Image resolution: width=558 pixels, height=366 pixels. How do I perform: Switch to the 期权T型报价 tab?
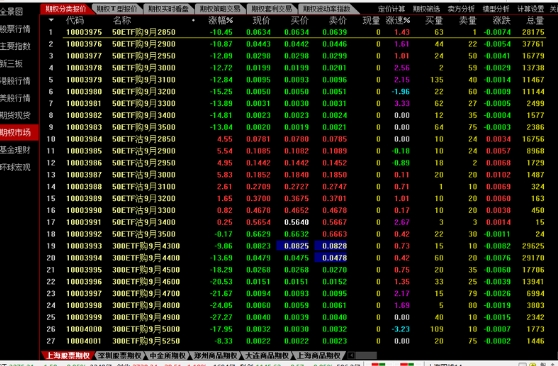pyautogui.click(x=117, y=9)
